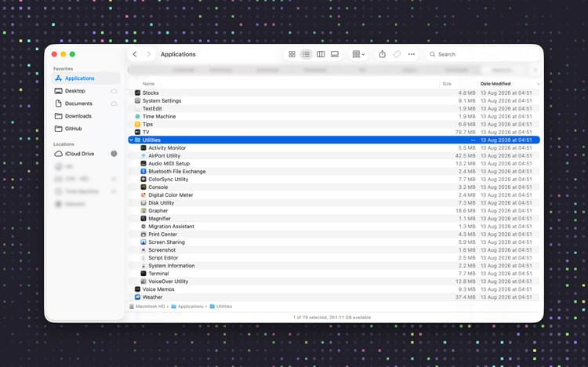Select the Utilities folder row
Screen dimensions: 588x367
coord(334,140)
